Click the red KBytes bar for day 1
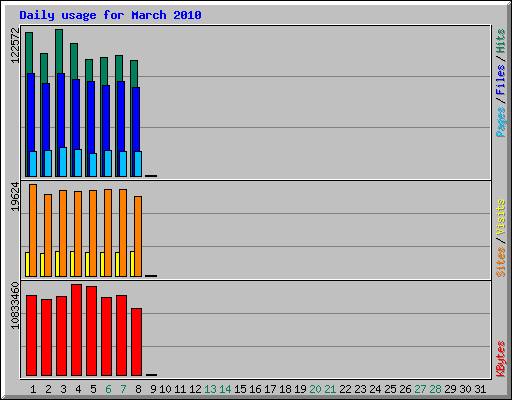 (x=31, y=335)
